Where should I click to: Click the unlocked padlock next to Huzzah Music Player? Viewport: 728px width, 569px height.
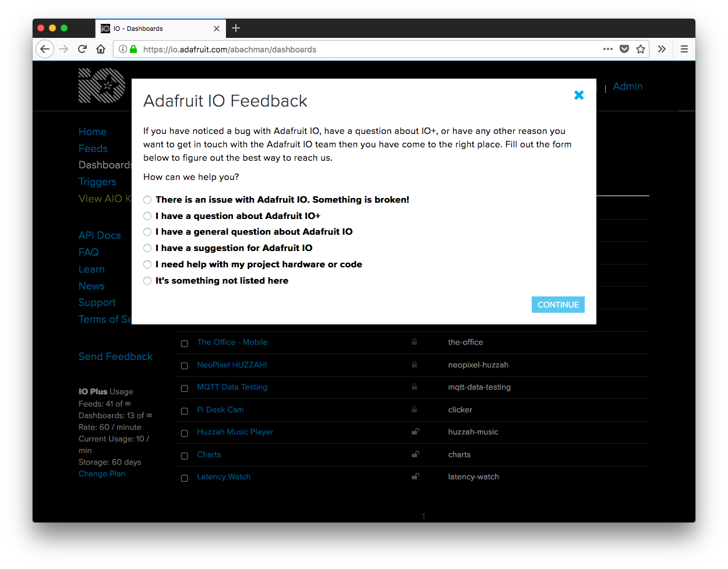click(x=414, y=431)
